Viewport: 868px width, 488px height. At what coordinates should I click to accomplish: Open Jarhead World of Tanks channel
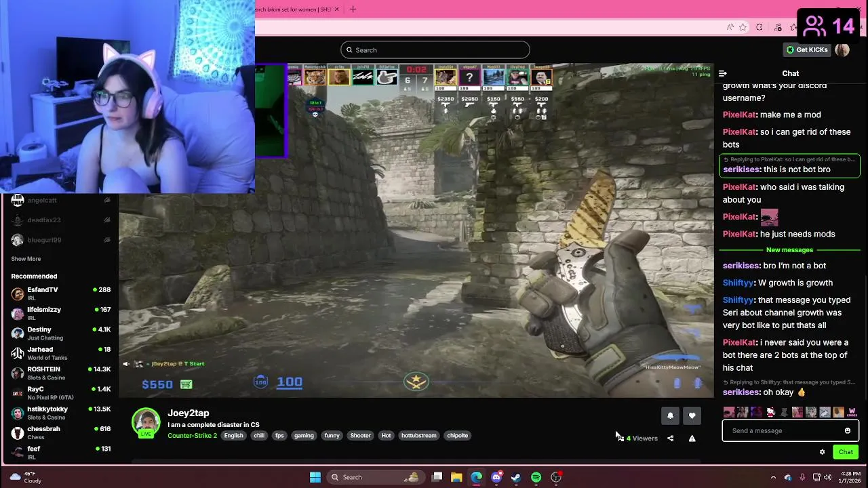[61, 353]
